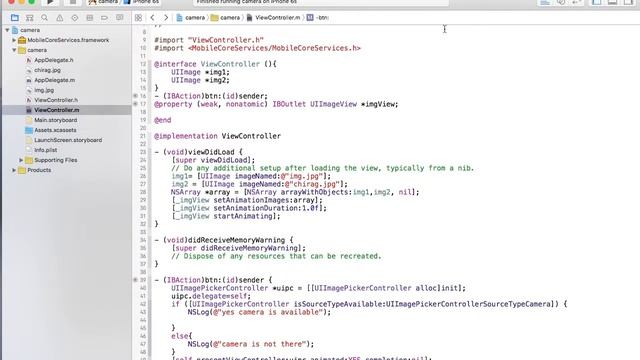Click the @interface ViewController line
The width and height of the screenshot is (640, 360).
pyautogui.click(x=216, y=64)
